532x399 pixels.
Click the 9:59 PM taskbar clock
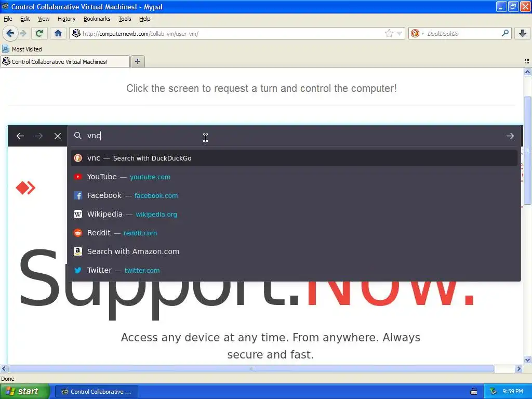click(x=513, y=392)
